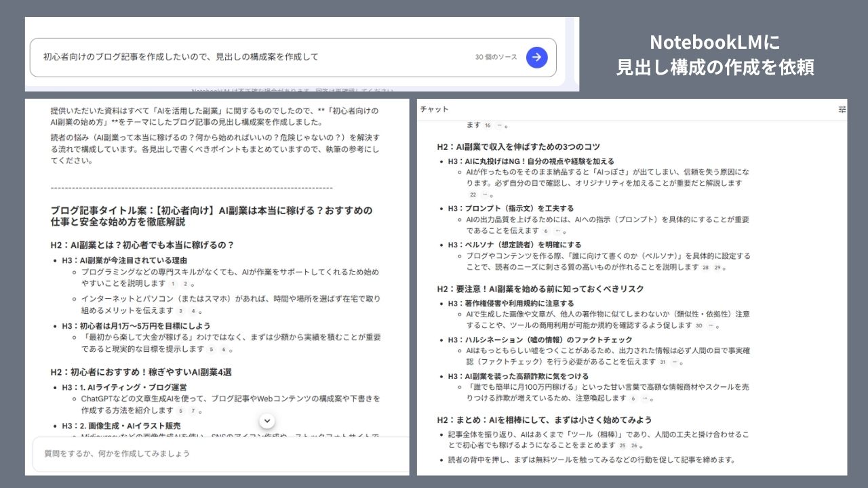The image size is (868, 488).
Task: Expand more citations beside citation 22
Action: 485,195
